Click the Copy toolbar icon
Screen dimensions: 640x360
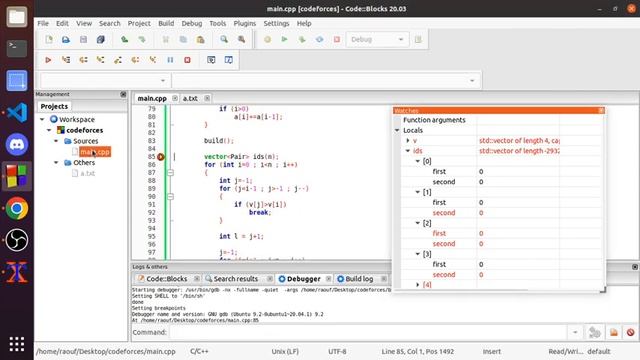point(183,40)
